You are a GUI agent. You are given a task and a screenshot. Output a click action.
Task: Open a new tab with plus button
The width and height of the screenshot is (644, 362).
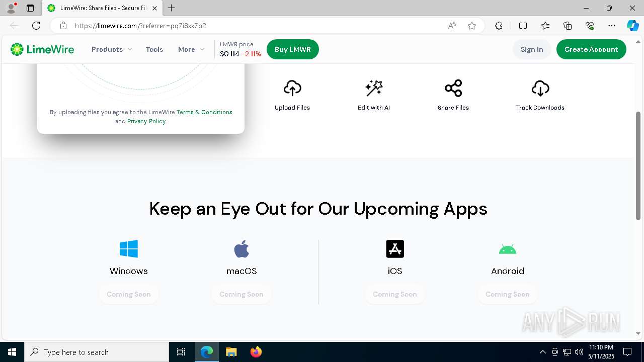pyautogui.click(x=172, y=8)
